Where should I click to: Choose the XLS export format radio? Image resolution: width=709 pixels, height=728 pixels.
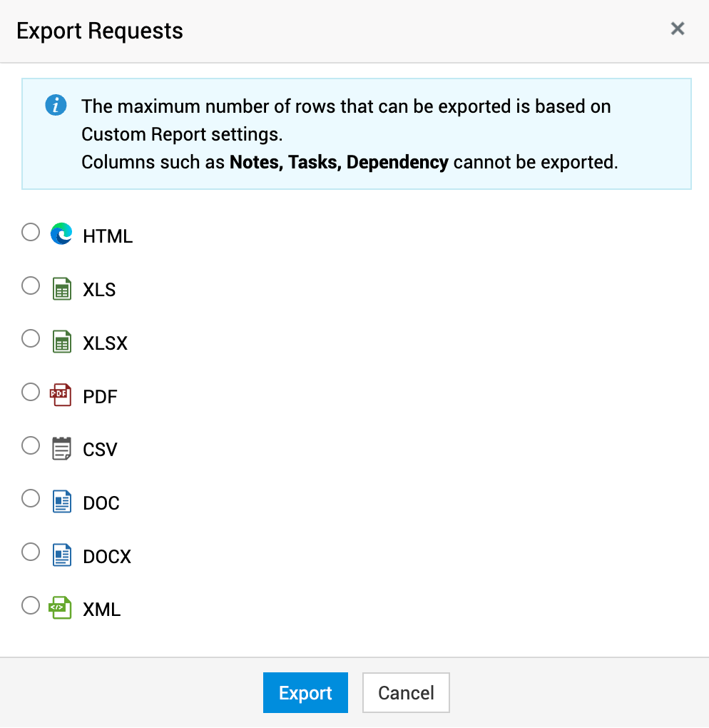coord(31,286)
